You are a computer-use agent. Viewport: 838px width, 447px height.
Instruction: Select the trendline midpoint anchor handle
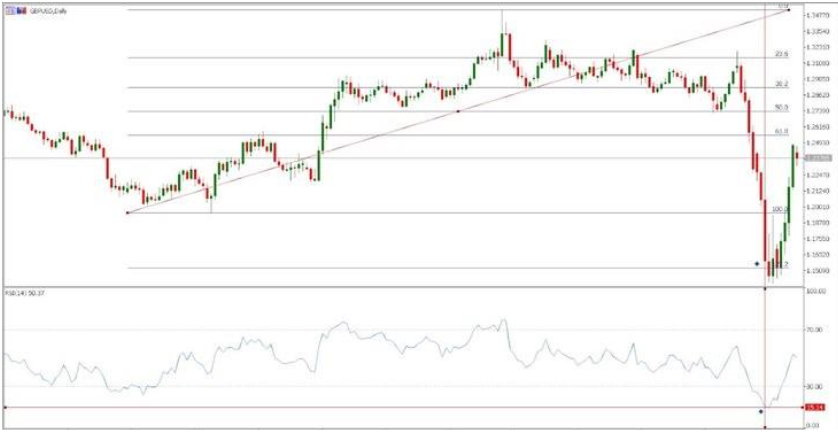click(x=458, y=111)
